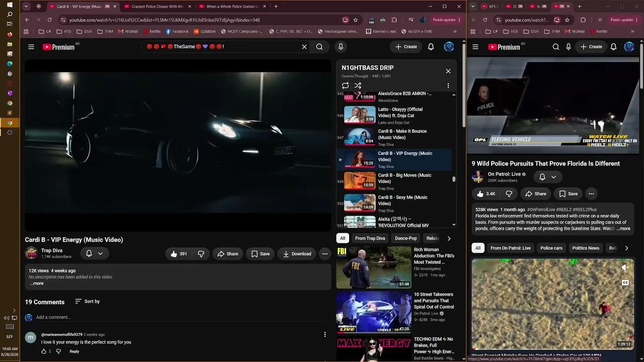Click the Add a comment field
Viewport: 644px width, 362px height.
181,317
